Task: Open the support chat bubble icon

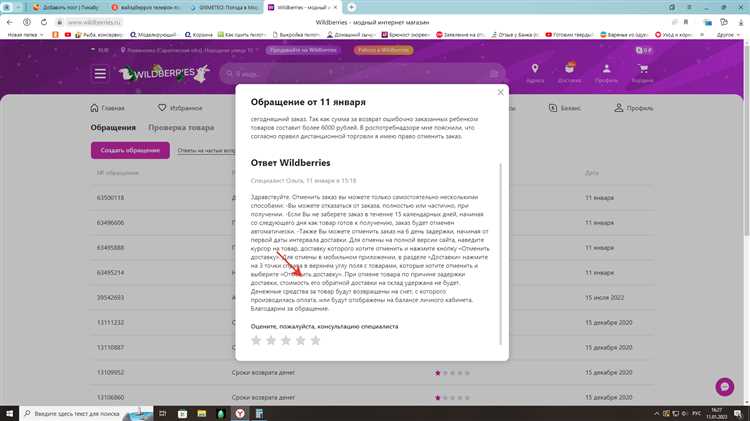Action: pos(725,387)
